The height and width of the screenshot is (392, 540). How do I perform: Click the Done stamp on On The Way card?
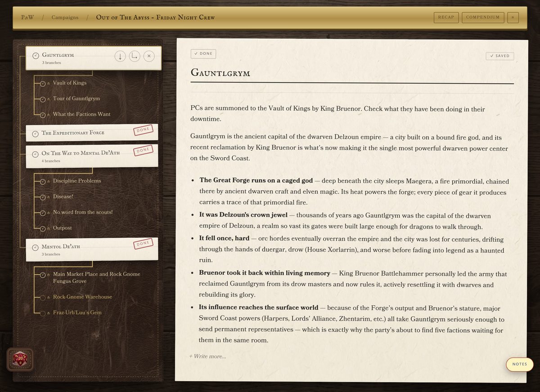coord(144,150)
